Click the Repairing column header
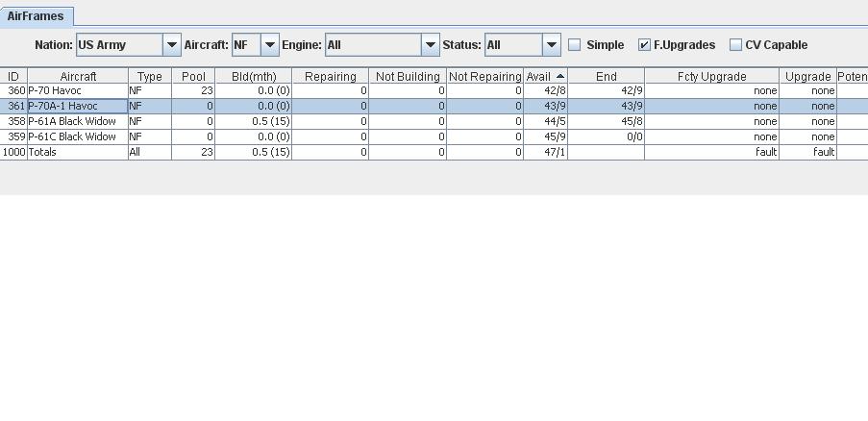868x421 pixels. point(331,76)
